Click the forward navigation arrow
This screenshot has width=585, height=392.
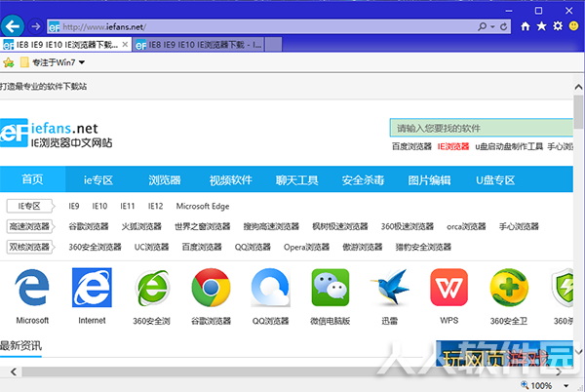pyautogui.click(x=35, y=26)
